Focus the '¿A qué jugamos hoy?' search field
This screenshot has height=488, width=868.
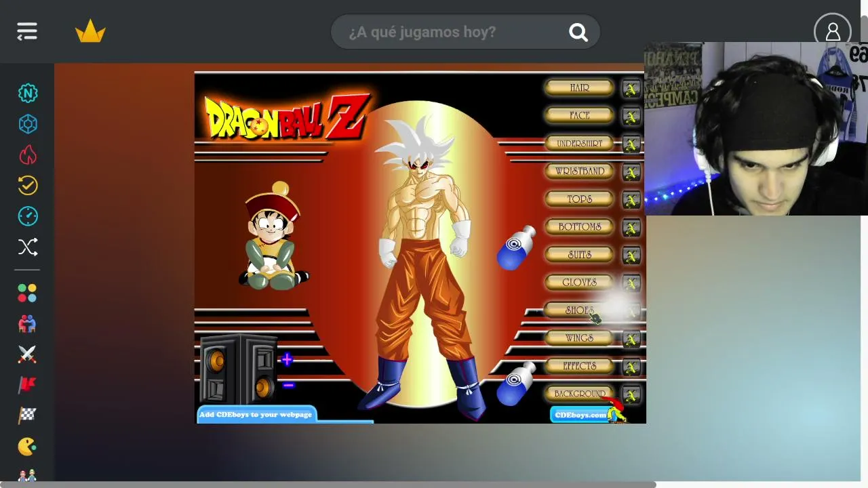[465, 32]
